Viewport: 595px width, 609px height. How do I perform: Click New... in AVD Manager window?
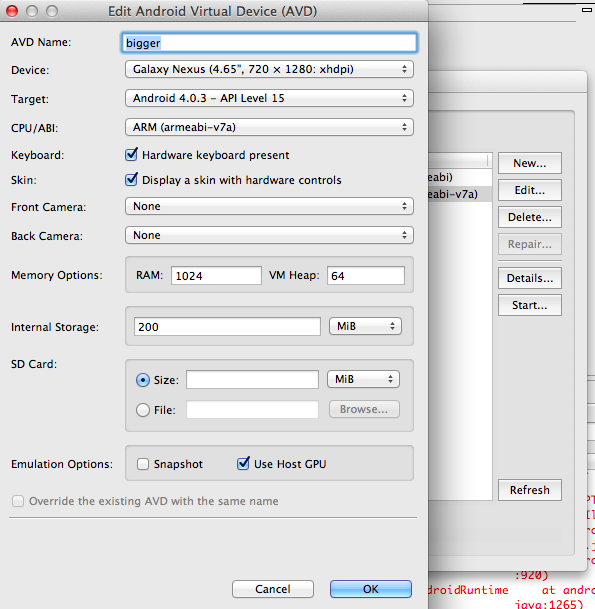pyautogui.click(x=530, y=163)
